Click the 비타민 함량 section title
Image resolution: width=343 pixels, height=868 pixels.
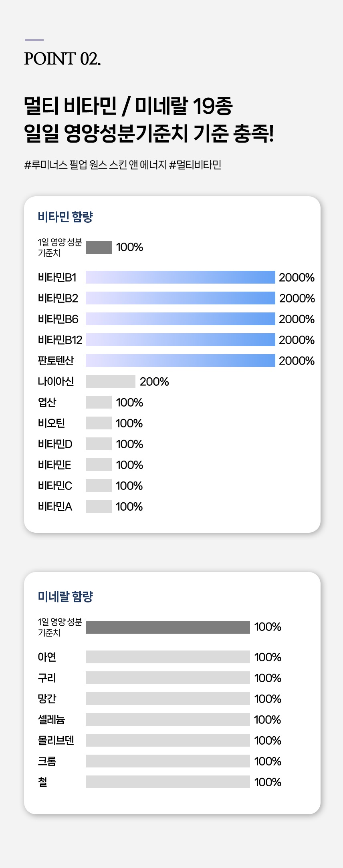click(x=65, y=217)
